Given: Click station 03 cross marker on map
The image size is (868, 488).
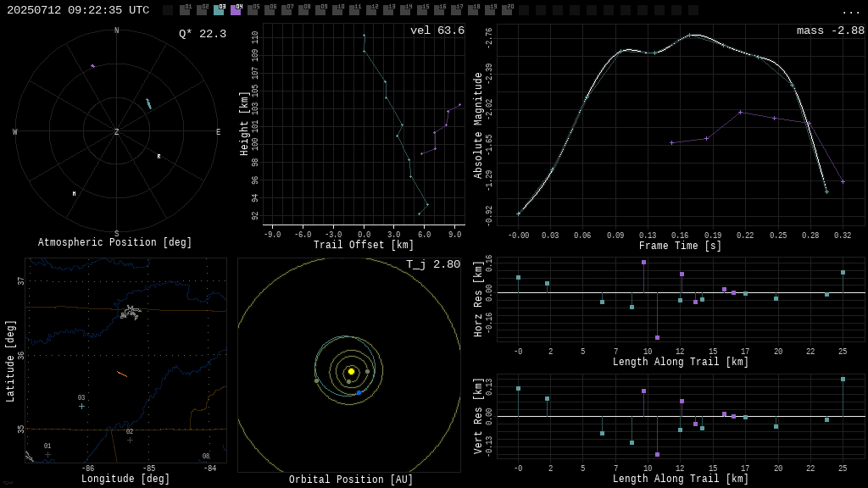Looking at the screenshot, I should click(x=82, y=406).
